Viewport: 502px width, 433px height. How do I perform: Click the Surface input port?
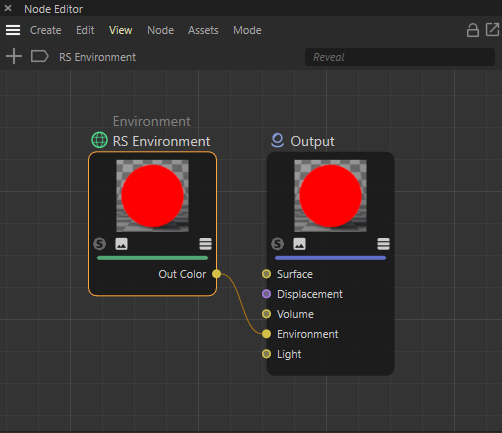click(x=266, y=274)
